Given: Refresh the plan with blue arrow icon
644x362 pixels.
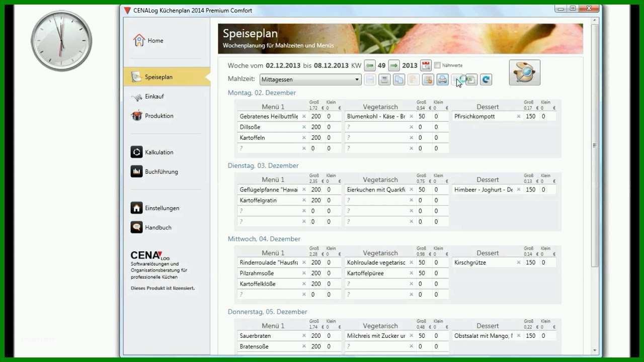Looking at the screenshot, I should pyautogui.click(x=486, y=79).
